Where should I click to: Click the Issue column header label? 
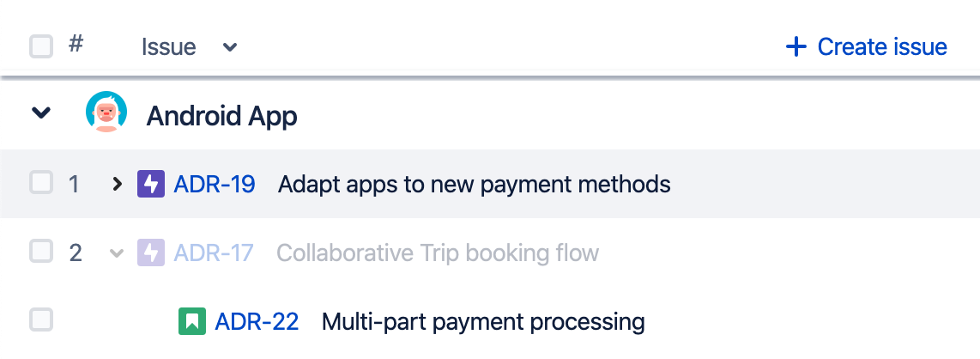169,47
